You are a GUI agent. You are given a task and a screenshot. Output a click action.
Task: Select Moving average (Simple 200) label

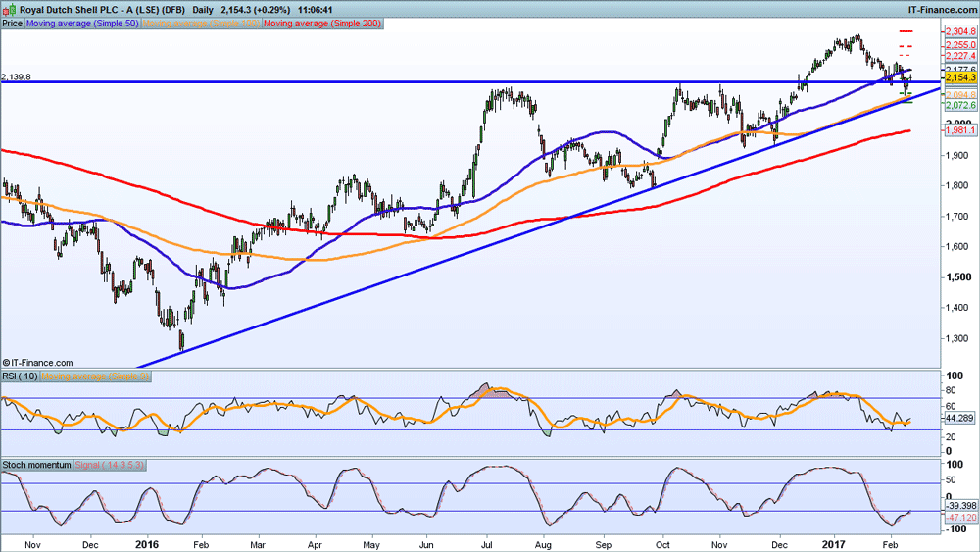point(322,22)
